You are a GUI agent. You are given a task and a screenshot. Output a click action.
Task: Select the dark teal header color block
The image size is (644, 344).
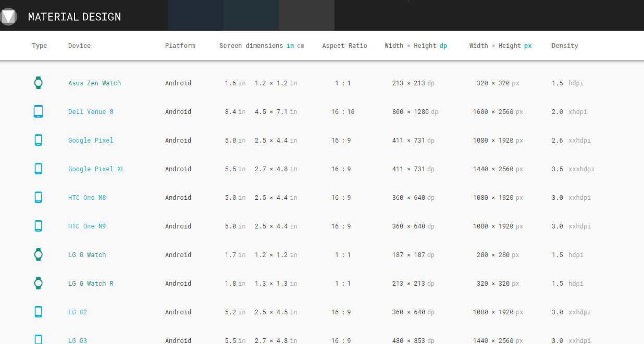[251, 15]
